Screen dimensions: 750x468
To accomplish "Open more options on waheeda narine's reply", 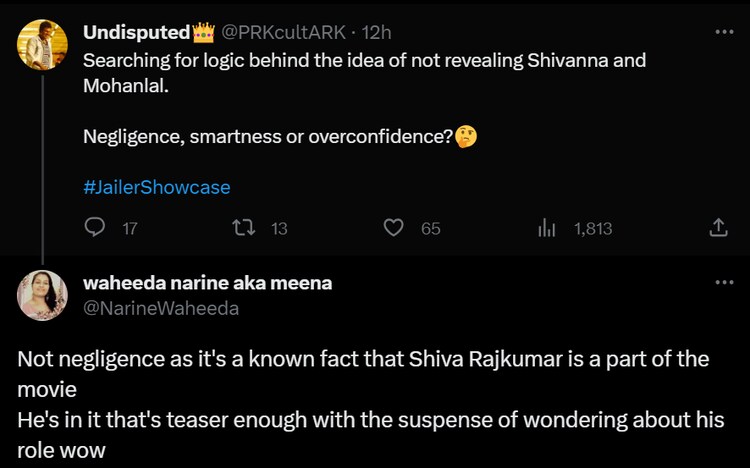I will click(x=724, y=283).
